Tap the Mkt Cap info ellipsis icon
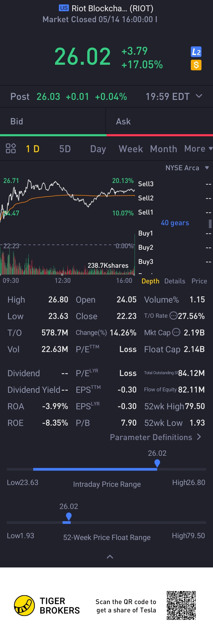The image size is (213, 644). click(x=176, y=332)
